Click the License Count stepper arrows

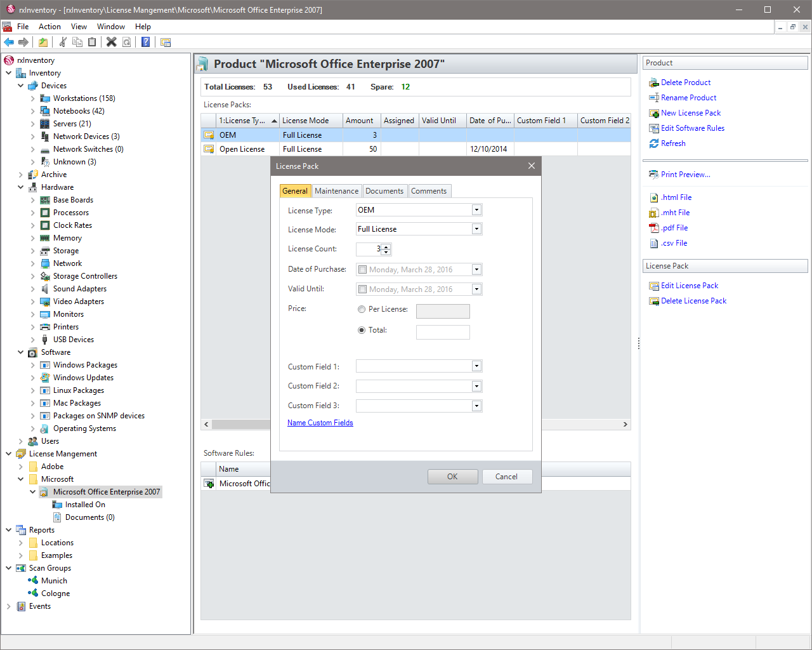pyautogui.click(x=386, y=249)
